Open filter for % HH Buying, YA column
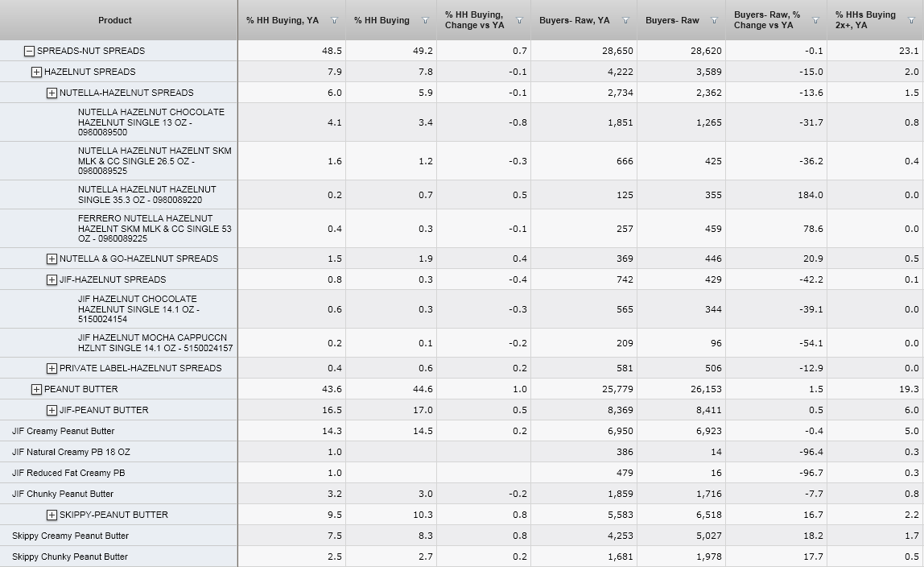 334,20
